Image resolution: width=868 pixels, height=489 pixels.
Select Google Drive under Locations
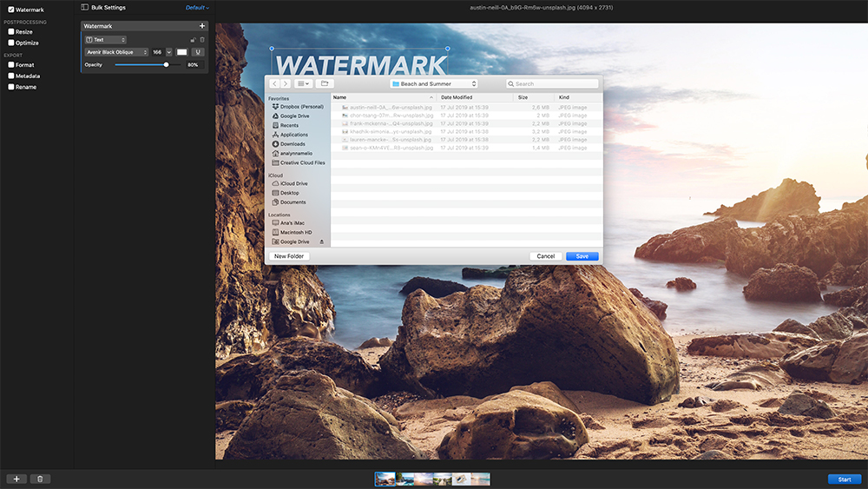pyautogui.click(x=291, y=241)
